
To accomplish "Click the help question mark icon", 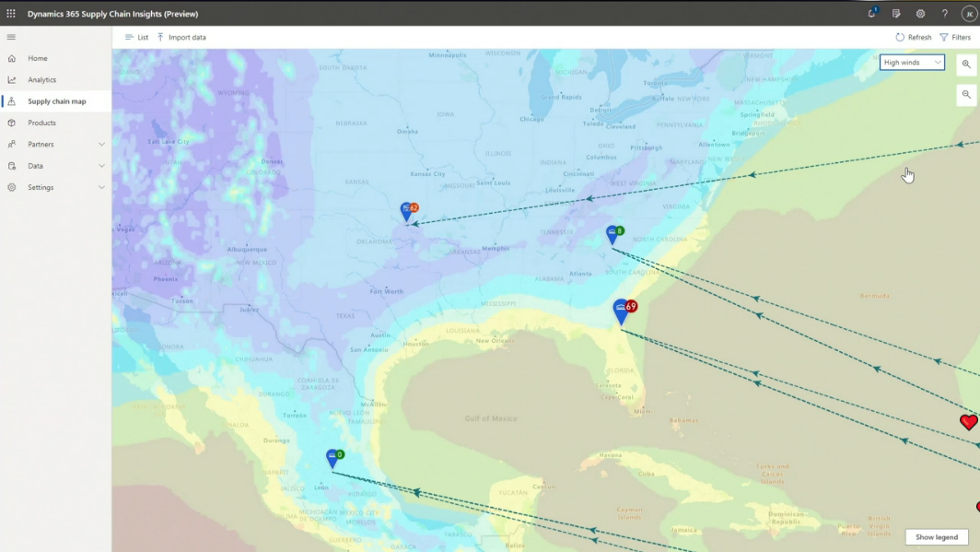I will tap(945, 13).
